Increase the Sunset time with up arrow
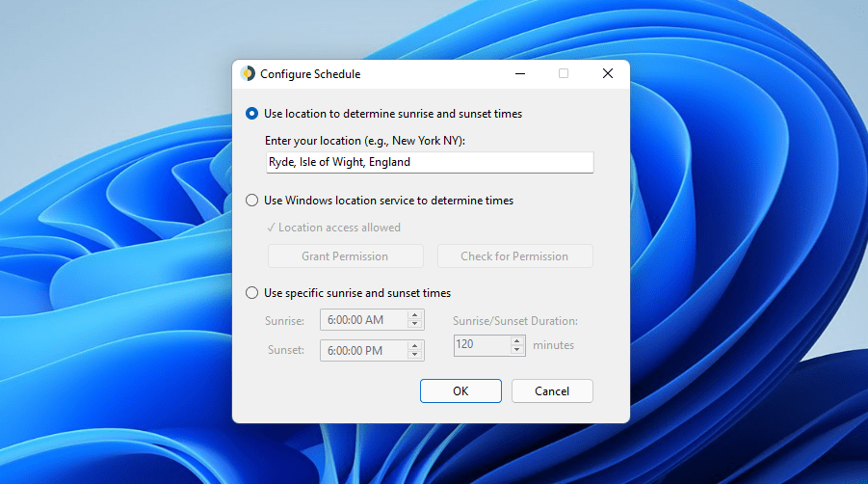 pyautogui.click(x=414, y=345)
